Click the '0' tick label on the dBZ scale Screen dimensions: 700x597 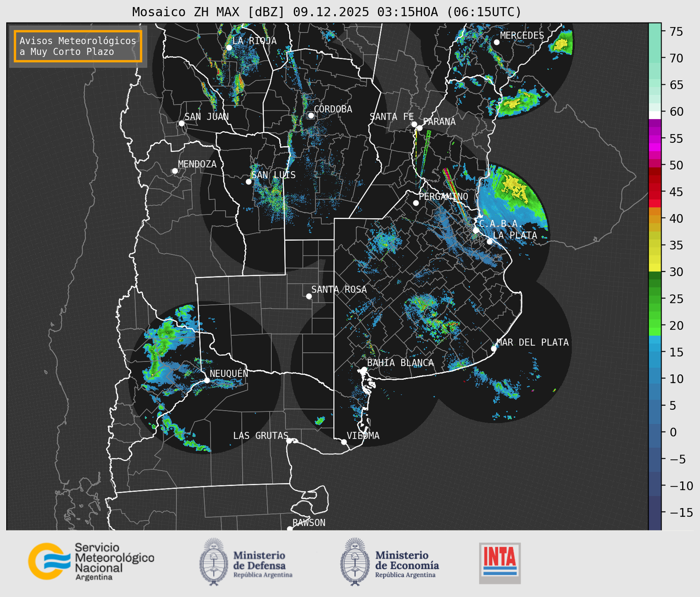click(x=673, y=432)
